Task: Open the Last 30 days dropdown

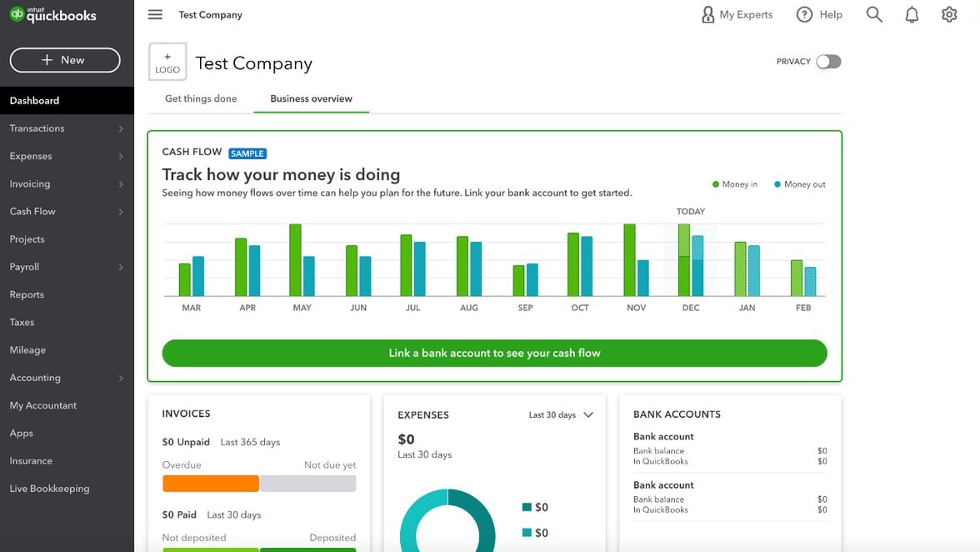Action: click(x=561, y=415)
